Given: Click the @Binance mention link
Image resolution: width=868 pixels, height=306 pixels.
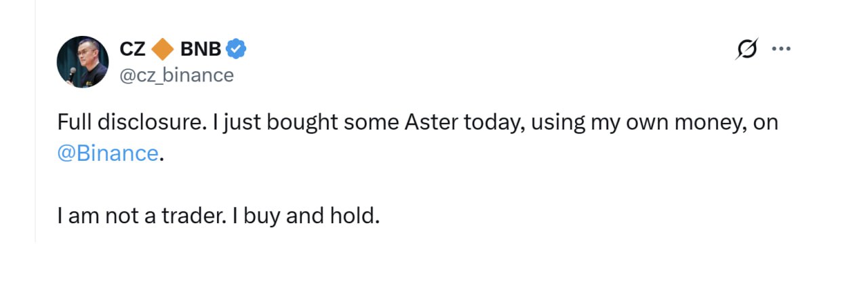Looking at the screenshot, I should 108,153.
